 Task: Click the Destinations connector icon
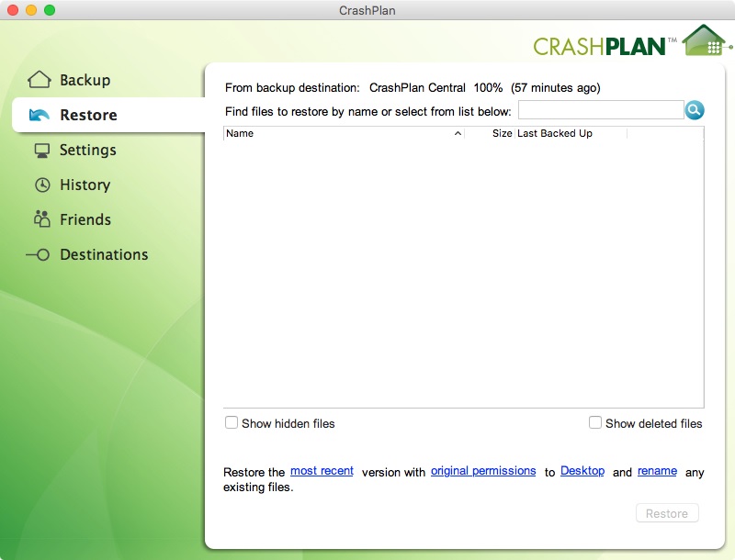click(38, 254)
